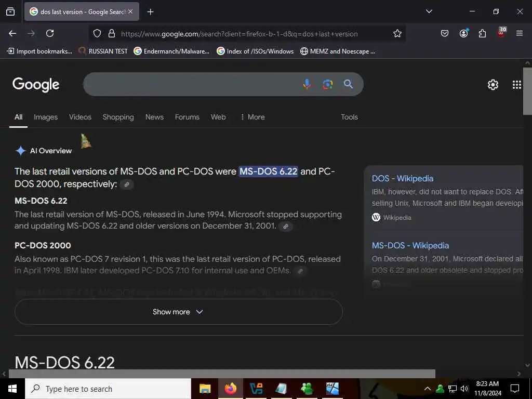
Task: Expand the More search filters menu
Action: 252,117
